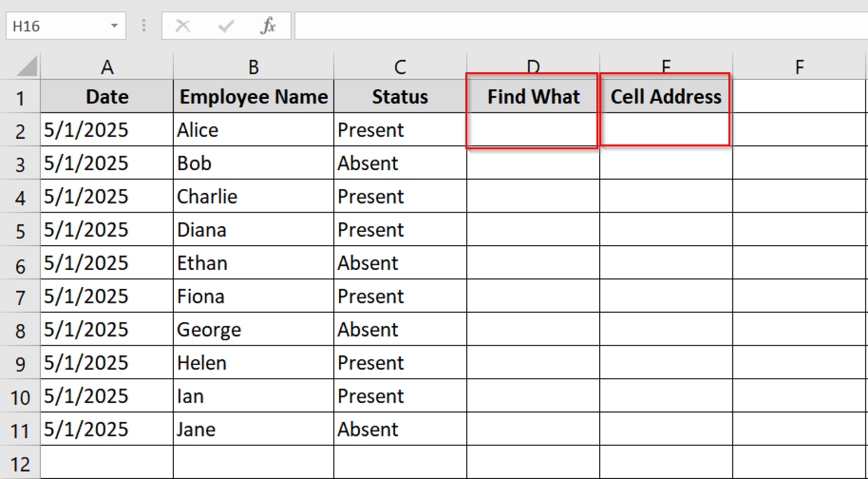The width and height of the screenshot is (868, 479).
Task: Select column A header
Action: pos(107,66)
